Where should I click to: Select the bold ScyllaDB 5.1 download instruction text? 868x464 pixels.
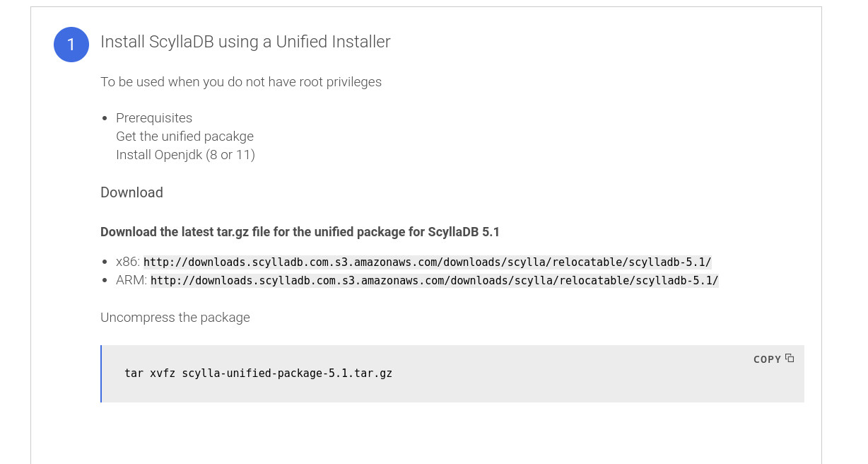click(300, 231)
